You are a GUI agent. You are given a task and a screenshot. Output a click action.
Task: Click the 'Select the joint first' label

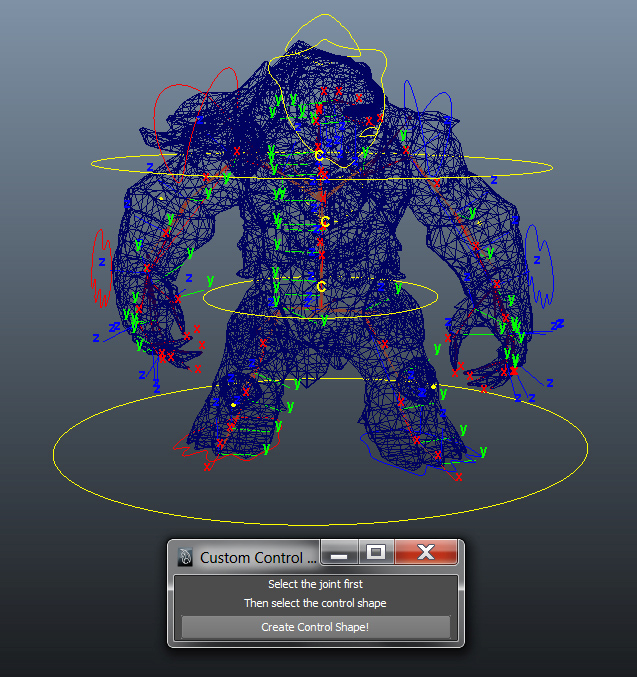(x=315, y=584)
